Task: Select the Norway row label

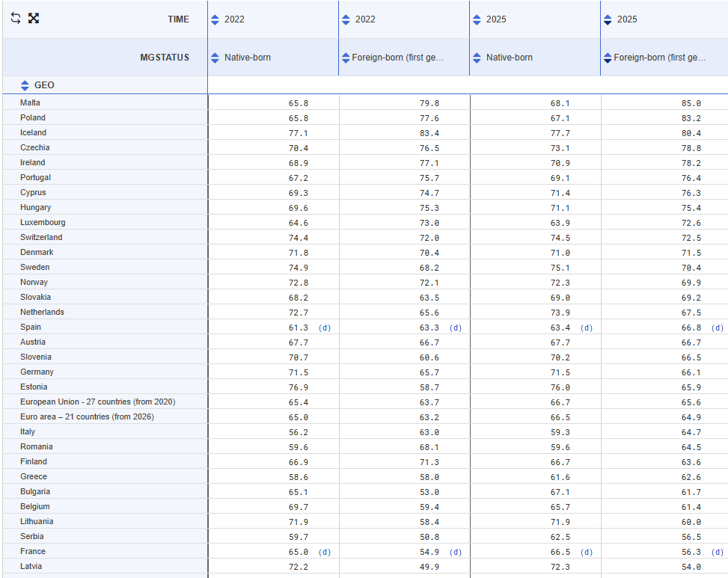Action: point(34,282)
